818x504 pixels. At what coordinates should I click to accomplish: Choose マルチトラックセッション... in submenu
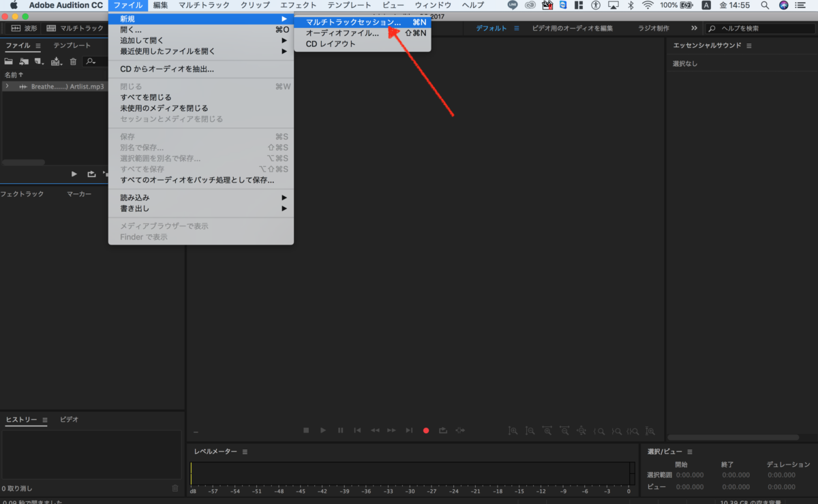(362, 22)
